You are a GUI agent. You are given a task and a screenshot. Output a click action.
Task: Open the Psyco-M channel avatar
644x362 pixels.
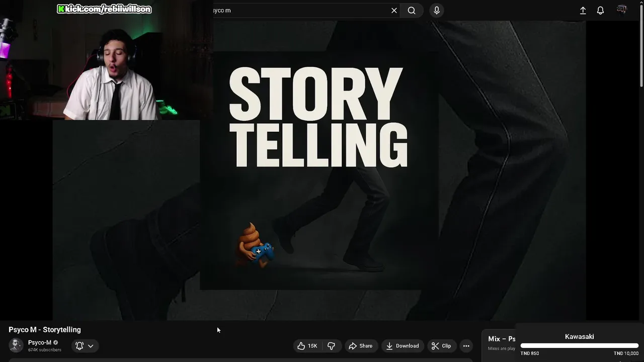pos(16,345)
